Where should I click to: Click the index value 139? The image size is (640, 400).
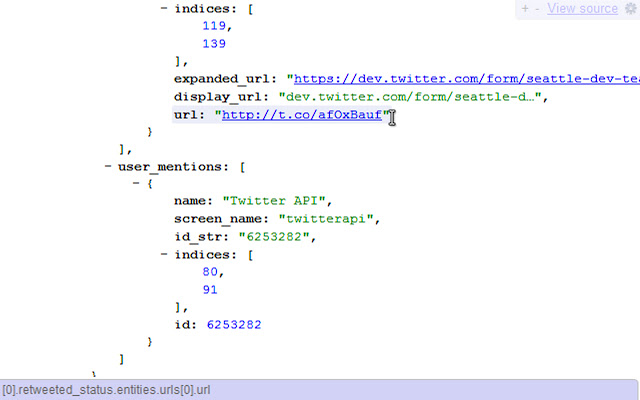tap(214, 44)
